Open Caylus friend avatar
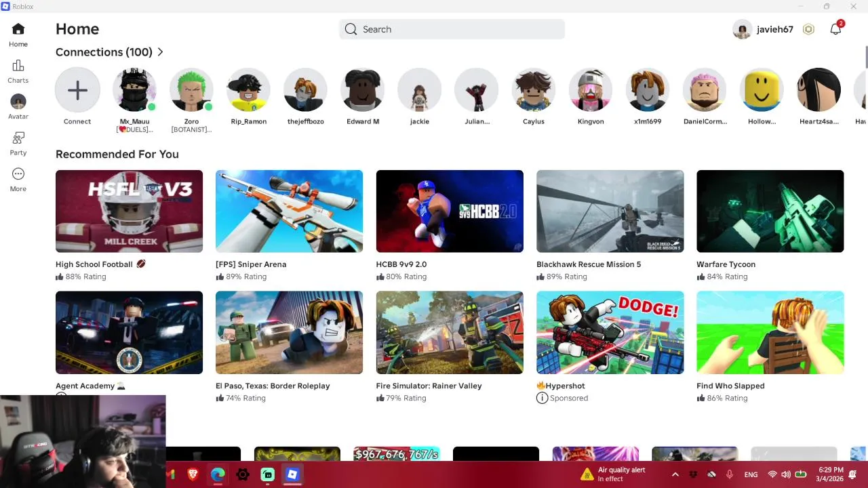868x488 pixels. [534, 89]
